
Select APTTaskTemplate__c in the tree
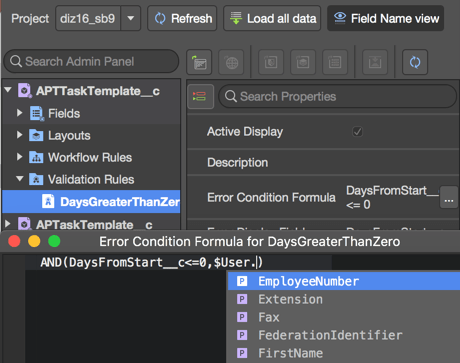[x=98, y=91]
